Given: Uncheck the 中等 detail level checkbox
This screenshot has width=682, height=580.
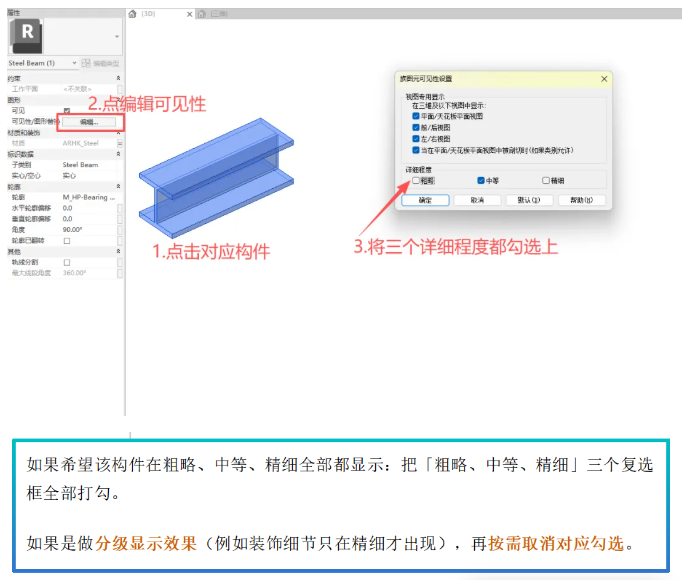Looking at the screenshot, I should tap(481, 180).
